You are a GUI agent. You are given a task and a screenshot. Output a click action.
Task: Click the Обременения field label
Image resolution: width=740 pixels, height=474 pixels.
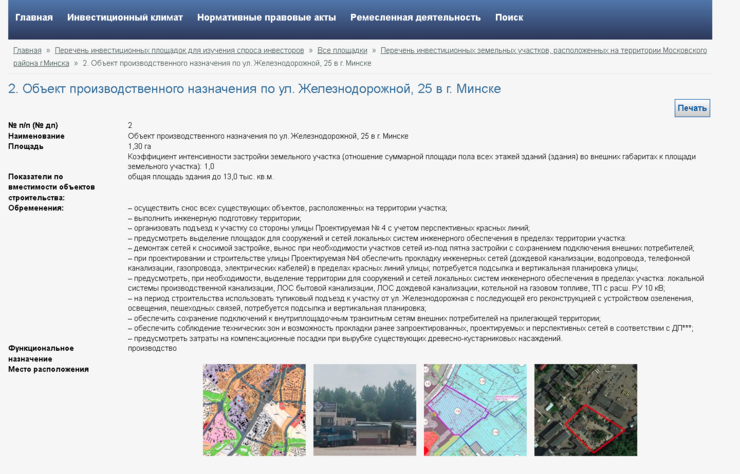pyautogui.click(x=36, y=208)
